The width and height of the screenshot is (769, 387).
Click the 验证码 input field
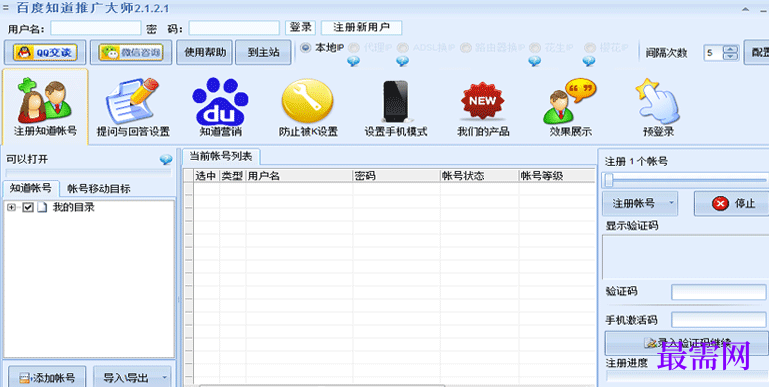click(718, 292)
